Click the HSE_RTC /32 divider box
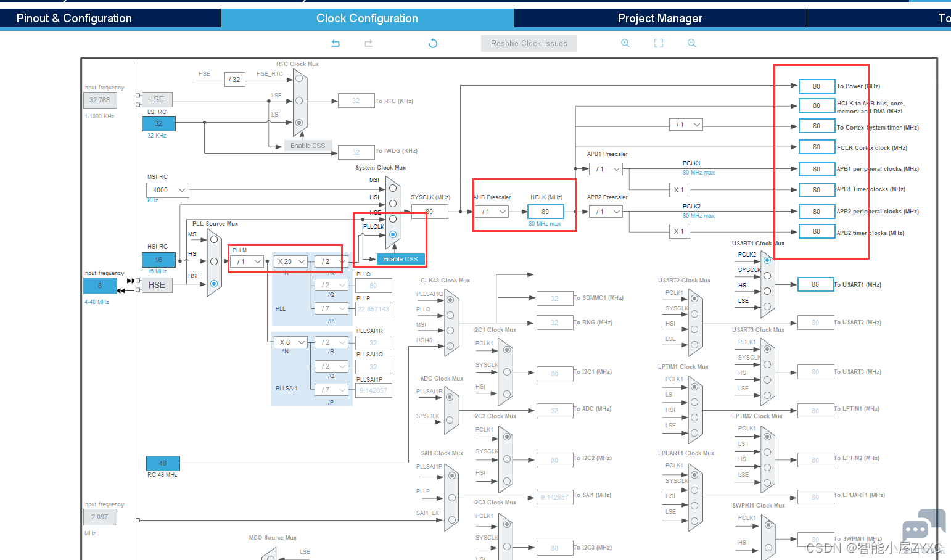 (x=235, y=80)
